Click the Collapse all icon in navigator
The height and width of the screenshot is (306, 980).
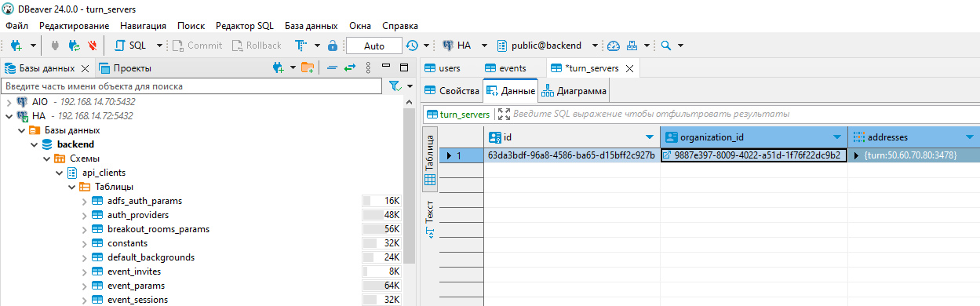[332, 68]
